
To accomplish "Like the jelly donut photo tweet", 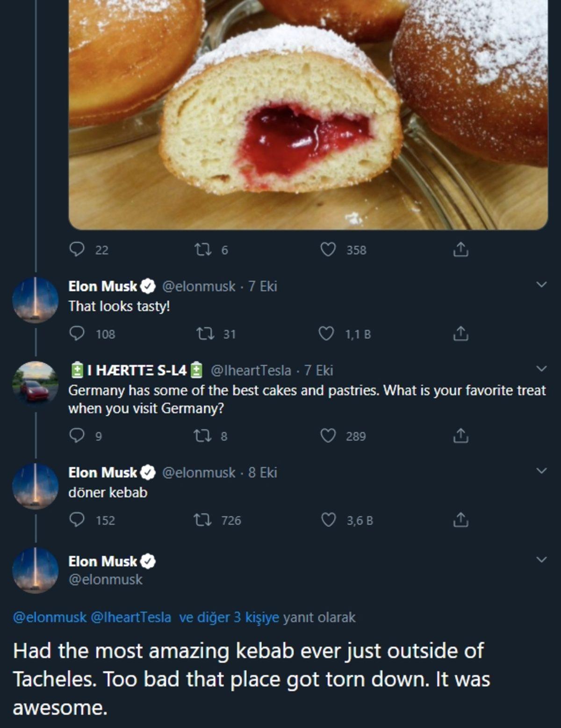I will pos(328,249).
